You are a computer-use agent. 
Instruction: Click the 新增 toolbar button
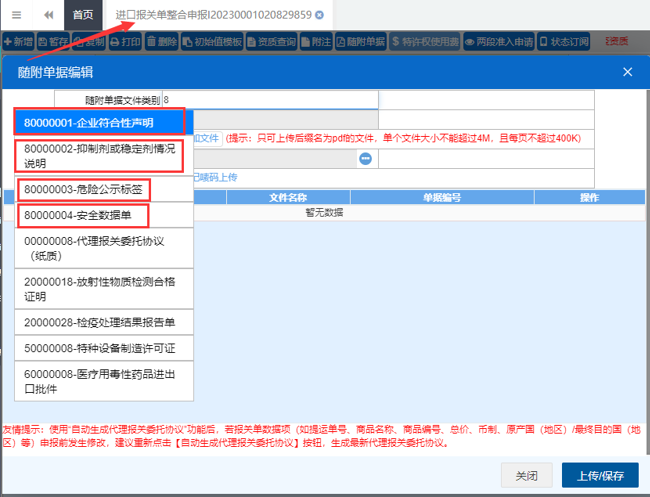(x=19, y=42)
